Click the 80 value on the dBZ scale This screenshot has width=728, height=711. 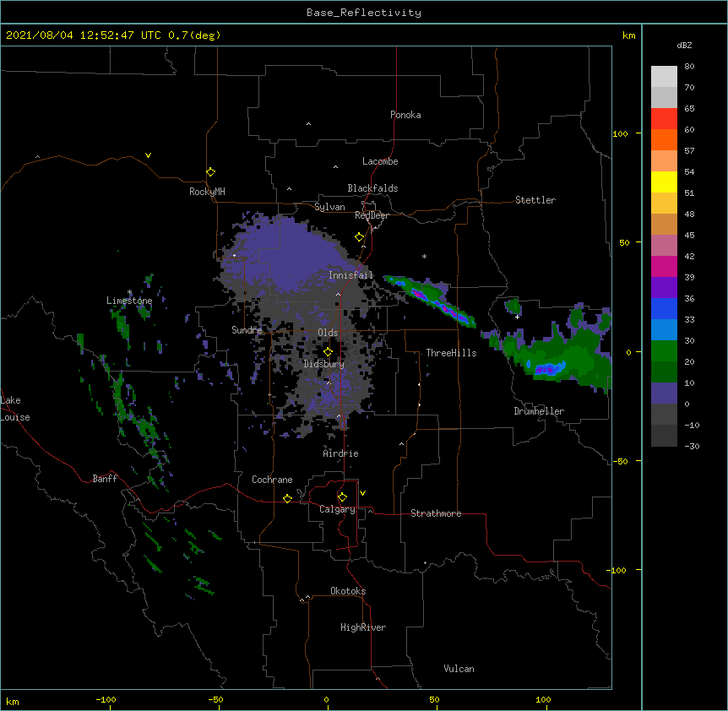point(689,67)
